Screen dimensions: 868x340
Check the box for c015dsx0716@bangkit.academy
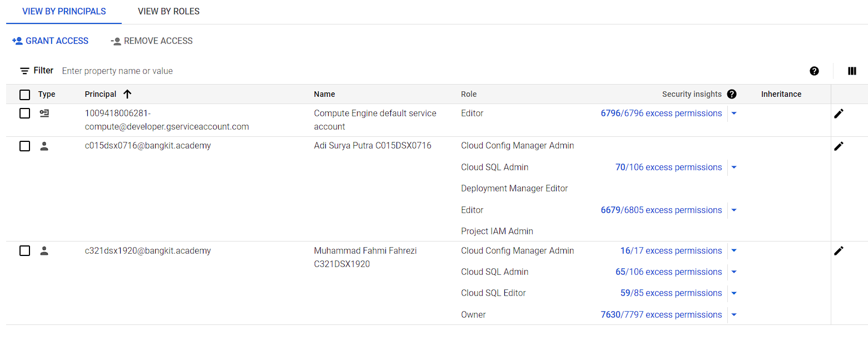pyautogui.click(x=24, y=146)
